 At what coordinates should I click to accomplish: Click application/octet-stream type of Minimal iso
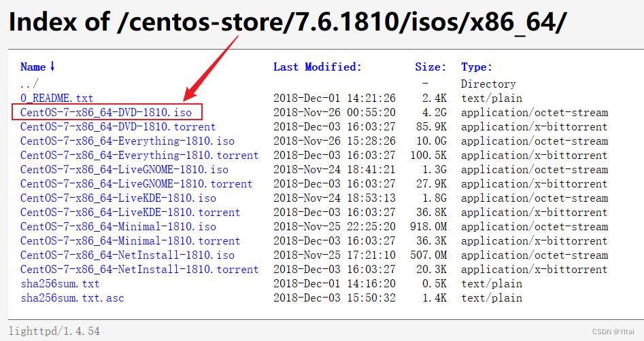(x=535, y=226)
